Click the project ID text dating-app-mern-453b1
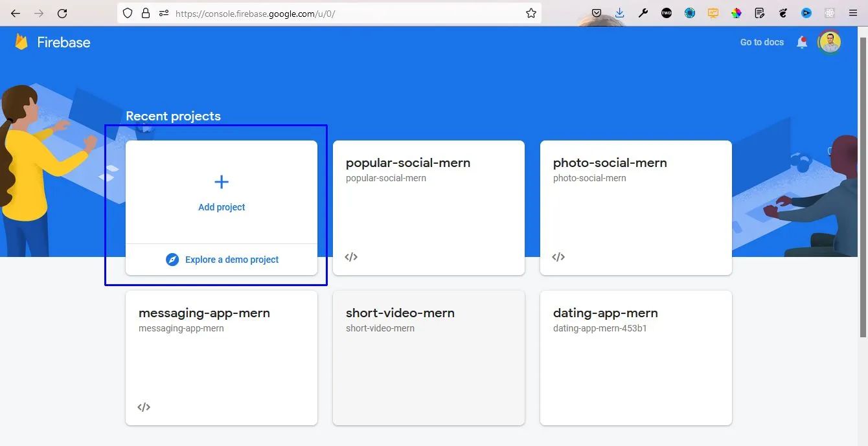Screen dimensions: 868x446 coord(600,328)
